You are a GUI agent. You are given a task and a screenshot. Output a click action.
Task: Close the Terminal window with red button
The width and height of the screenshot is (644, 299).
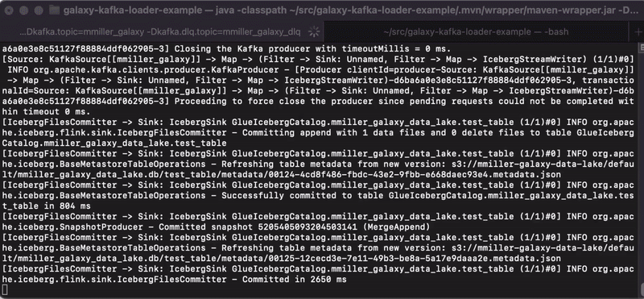pyautogui.click(x=10, y=10)
